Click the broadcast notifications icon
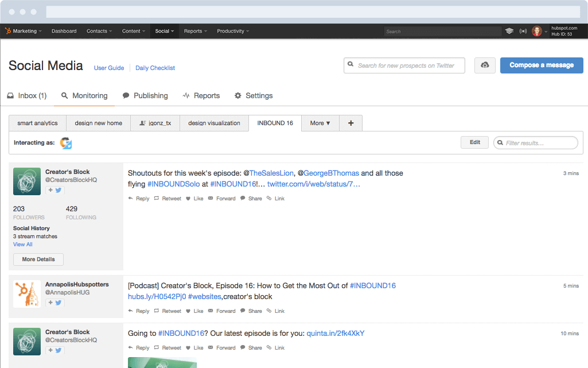The height and width of the screenshot is (368, 588). tap(523, 31)
